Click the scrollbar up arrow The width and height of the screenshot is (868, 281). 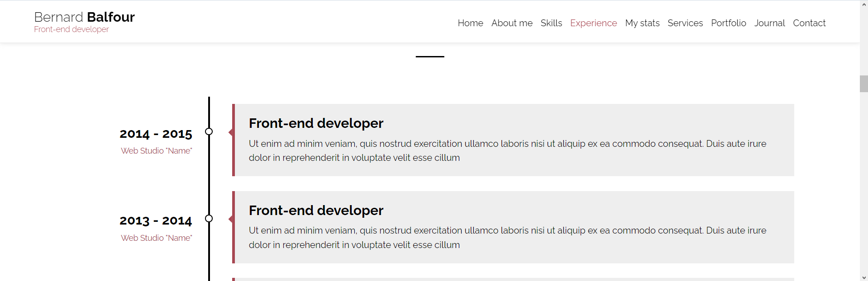tap(864, 5)
